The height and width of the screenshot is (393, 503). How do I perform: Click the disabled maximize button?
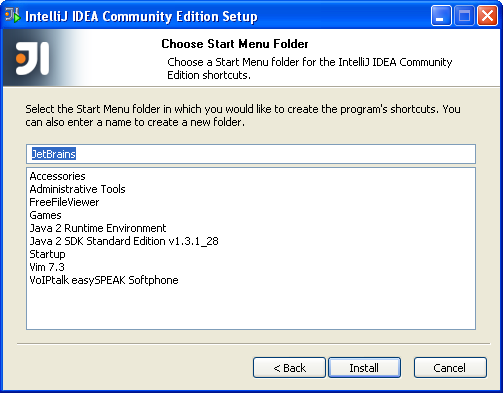[x=464, y=15]
